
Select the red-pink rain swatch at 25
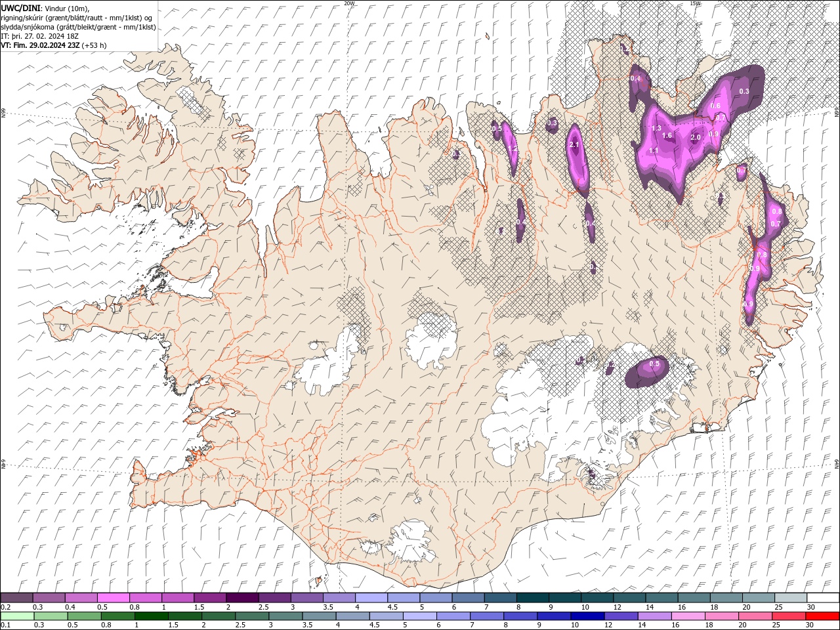(x=789, y=616)
